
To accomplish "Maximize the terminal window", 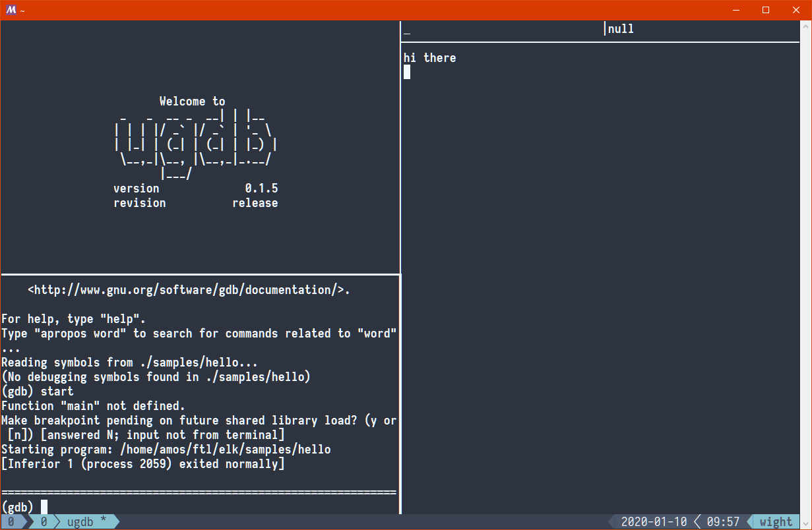I will tap(766, 10).
